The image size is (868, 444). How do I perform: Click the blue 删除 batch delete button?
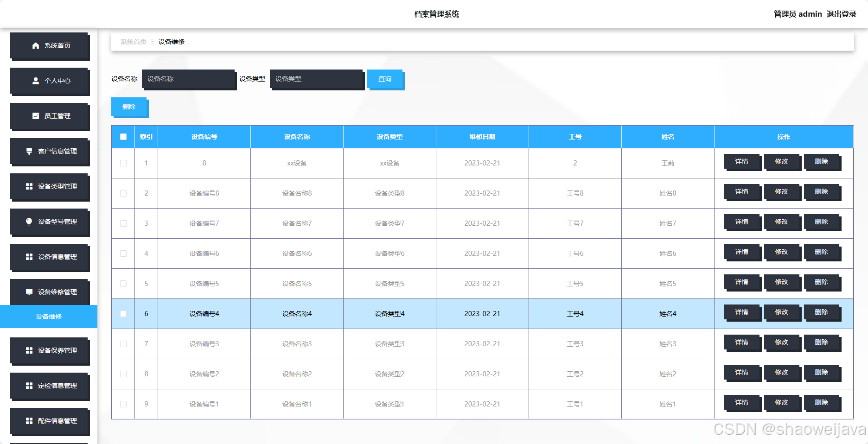click(129, 107)
